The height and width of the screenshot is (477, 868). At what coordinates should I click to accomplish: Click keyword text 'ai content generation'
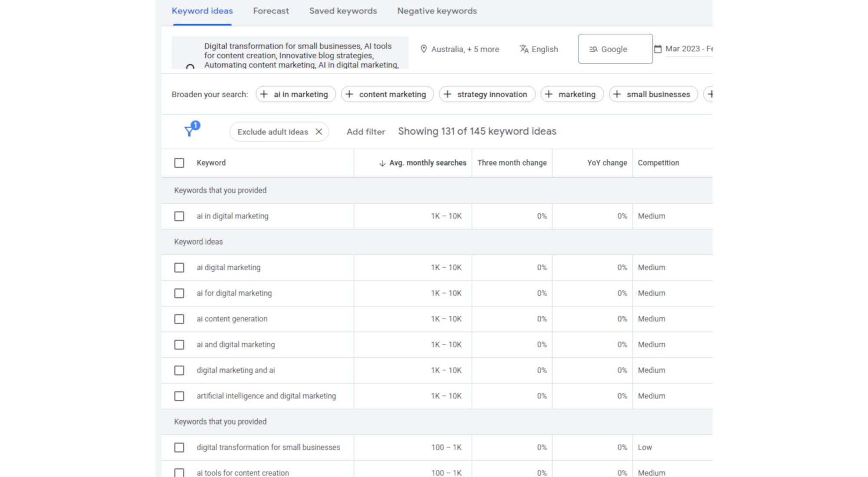(x=232, y=319)
